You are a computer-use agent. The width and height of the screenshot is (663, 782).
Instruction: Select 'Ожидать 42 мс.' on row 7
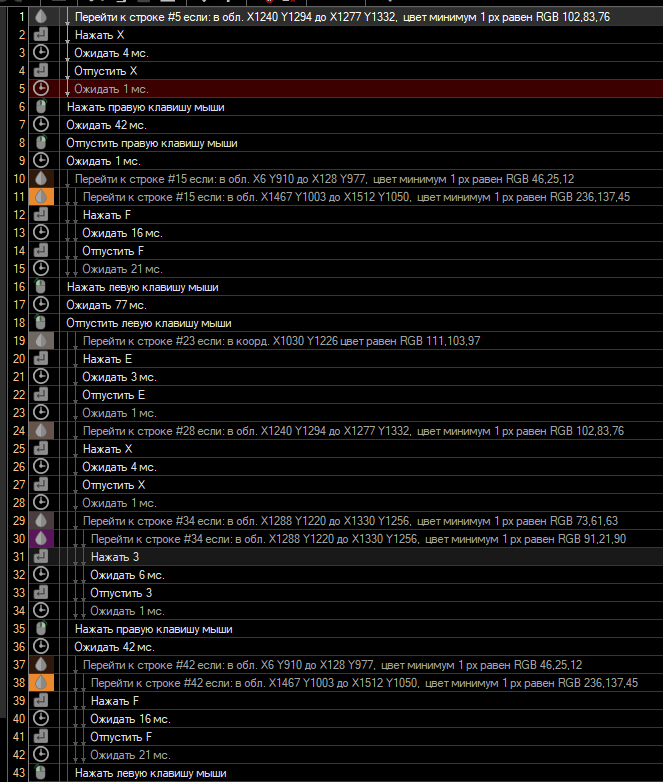click(x=106, y=125)
